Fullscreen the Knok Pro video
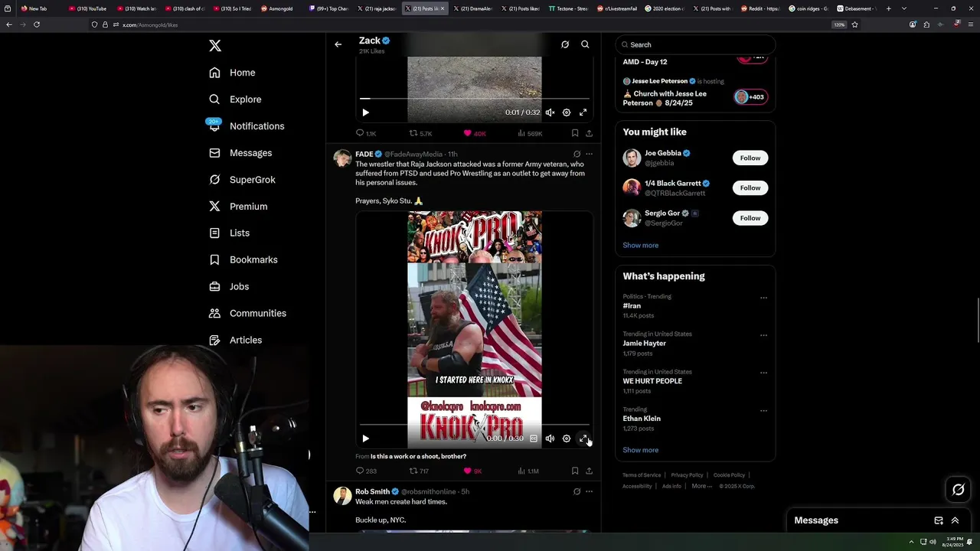Image resolution: width=980 pixels, height=551 pixels. tap(583, 439)
